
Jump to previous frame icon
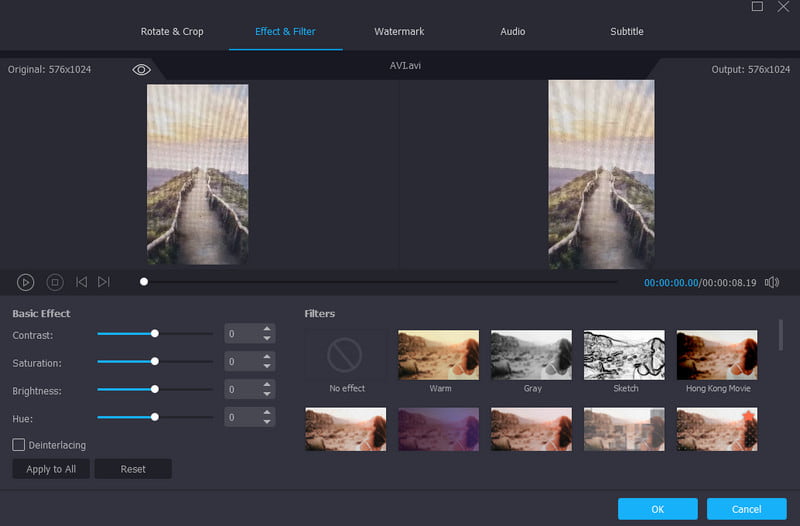(x=82, y=283)
